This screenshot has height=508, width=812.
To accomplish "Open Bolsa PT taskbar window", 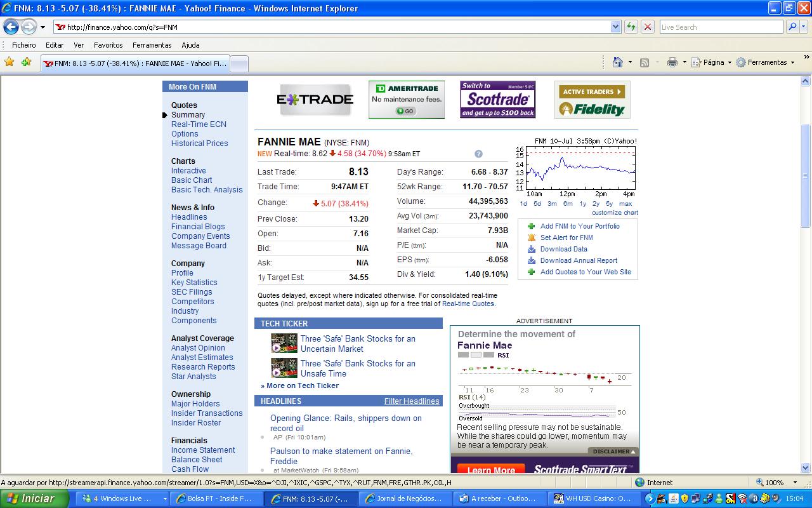I will click(215, 498).
